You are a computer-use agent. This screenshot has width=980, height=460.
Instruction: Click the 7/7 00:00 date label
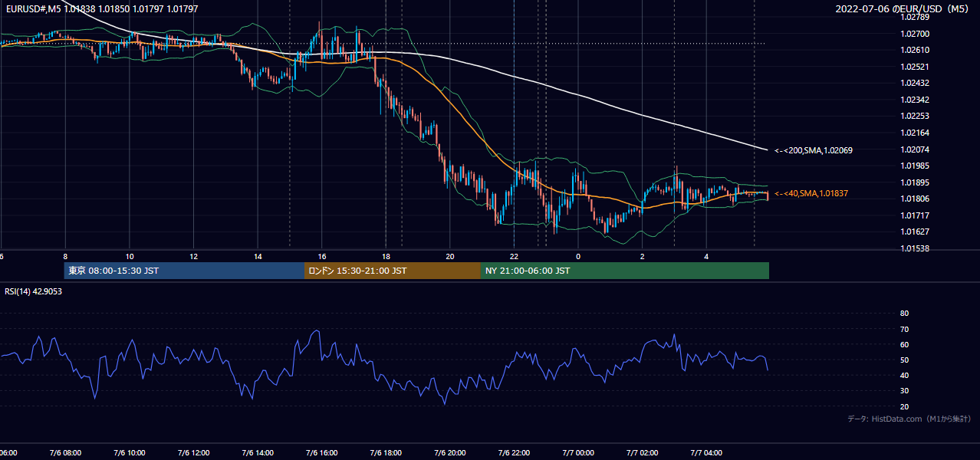[578, 453]
